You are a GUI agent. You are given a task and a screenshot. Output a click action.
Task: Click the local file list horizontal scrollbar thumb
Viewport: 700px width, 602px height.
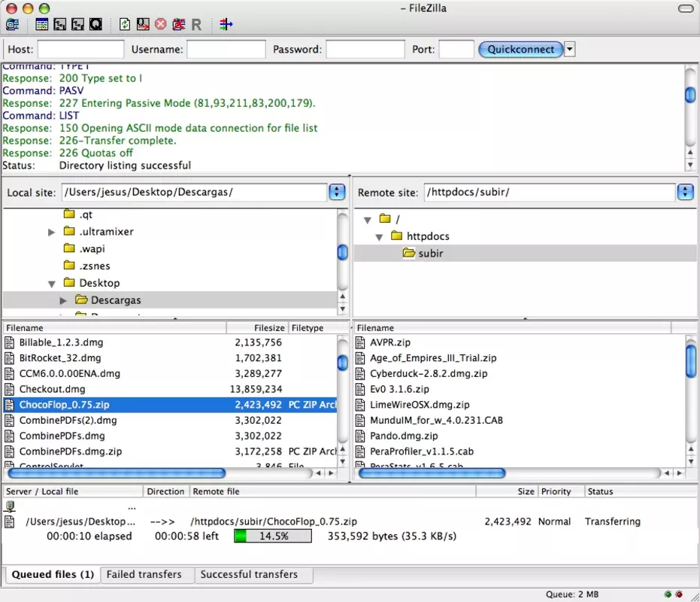[x=117, y=473]
